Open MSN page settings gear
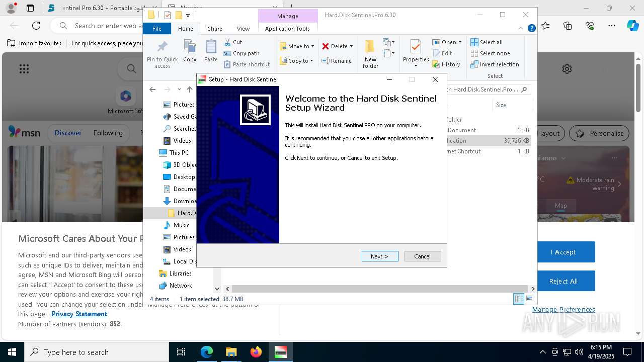This screenshot has height=362, width=644. [567, 69]
